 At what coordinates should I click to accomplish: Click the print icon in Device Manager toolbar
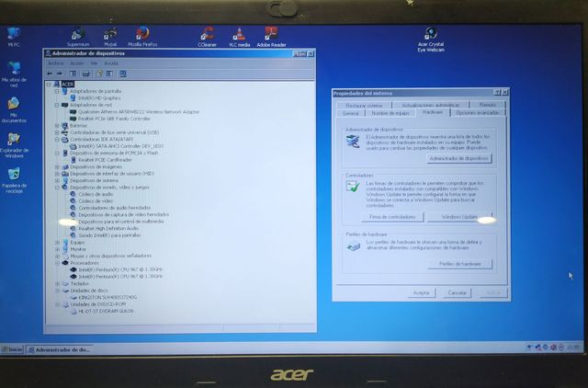click(x=85, y=74)
